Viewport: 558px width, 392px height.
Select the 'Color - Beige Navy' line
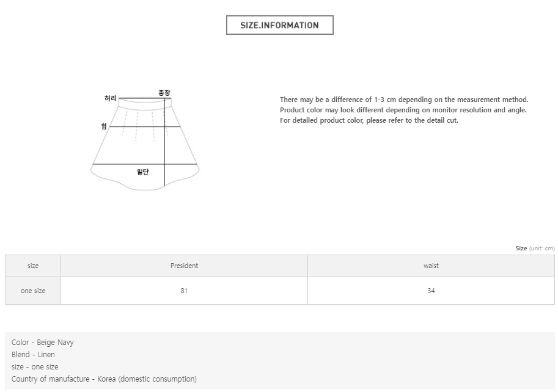coord(43,343)
